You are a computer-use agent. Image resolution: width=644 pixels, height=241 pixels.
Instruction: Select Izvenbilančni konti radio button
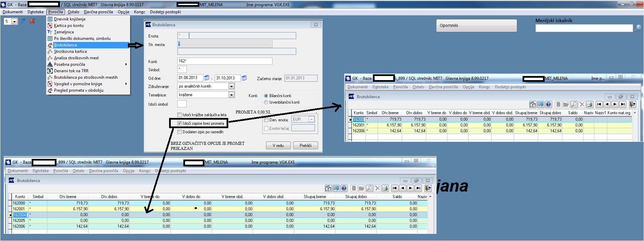(266, 102)
